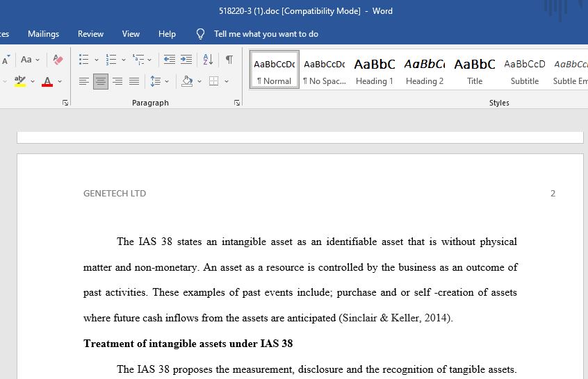Click Tell me what you want to do box
This screenshot has height=379, width=588.
click(x=266, y=34)
